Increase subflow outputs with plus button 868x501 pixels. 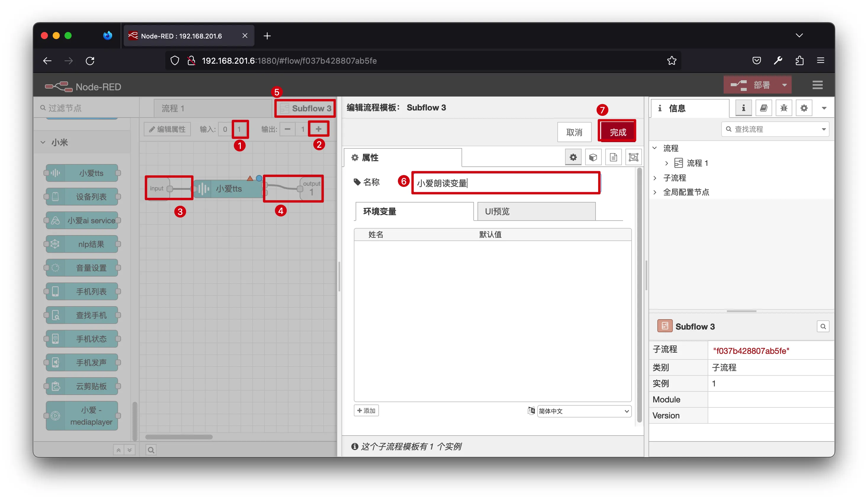(318, 129)
